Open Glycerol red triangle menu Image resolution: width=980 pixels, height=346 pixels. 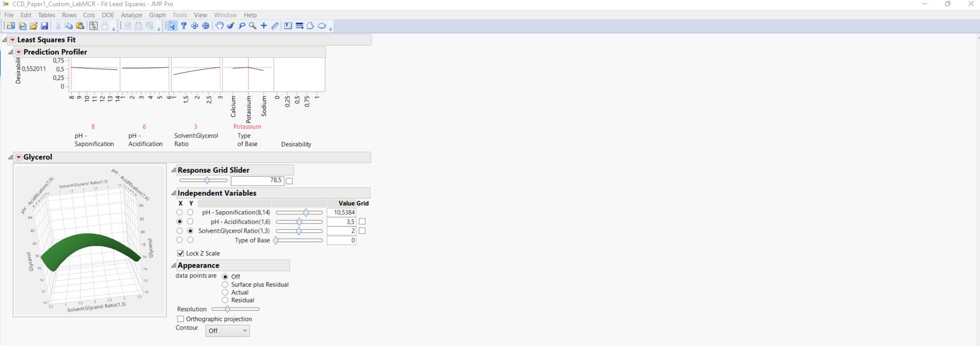[19, 157]
